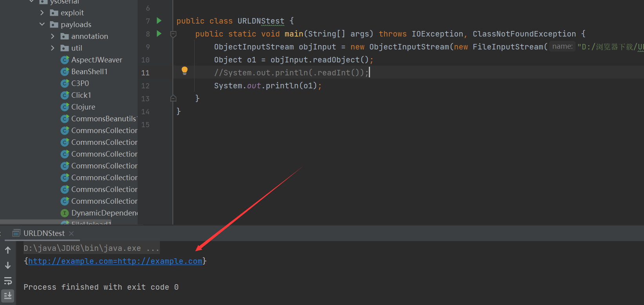The width and height of the screenshot is (644, 305).
Task: Collapse the payloads folder
Action: (x=42, y=24)
